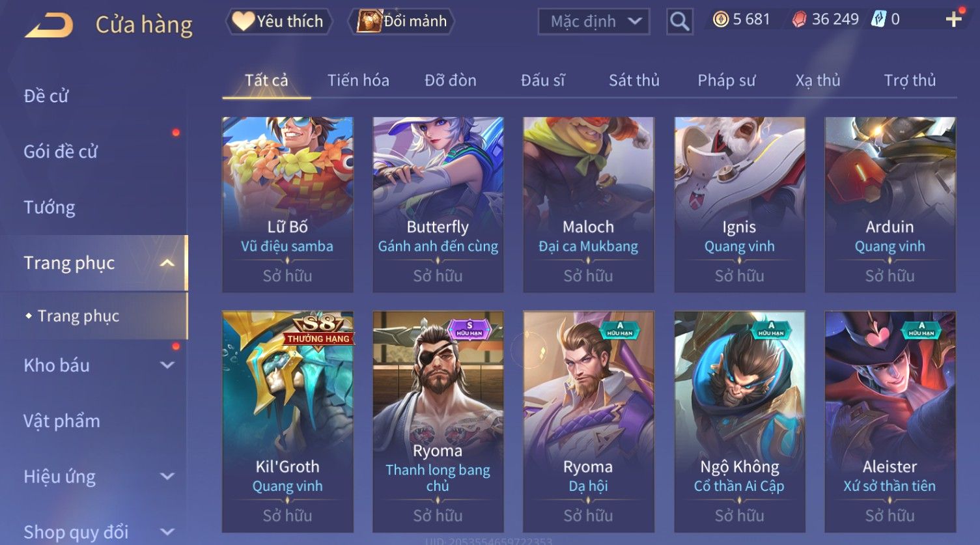
Task: Switch to the Pháp sư tab
Action: (x=726, y=80)
